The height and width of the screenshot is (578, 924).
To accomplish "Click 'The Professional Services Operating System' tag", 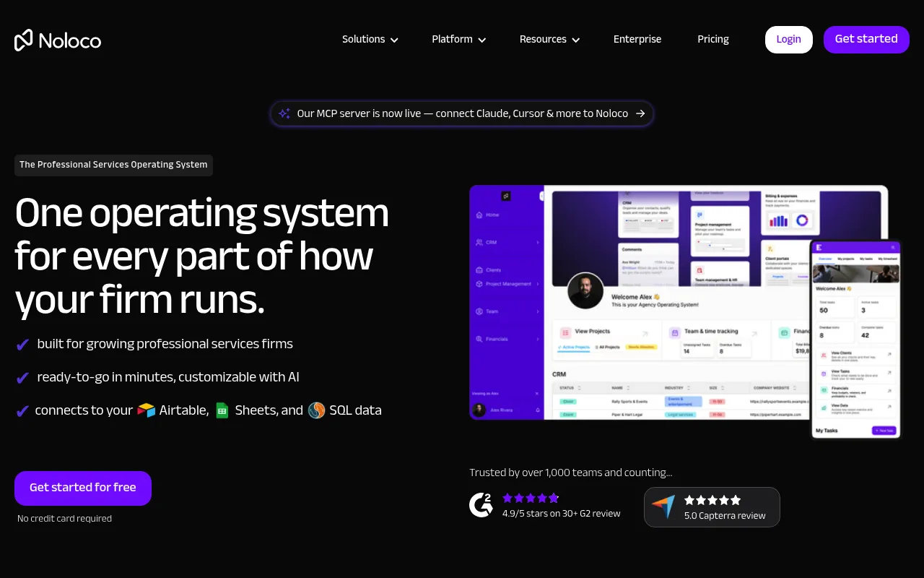I will [x=113, y=165].
